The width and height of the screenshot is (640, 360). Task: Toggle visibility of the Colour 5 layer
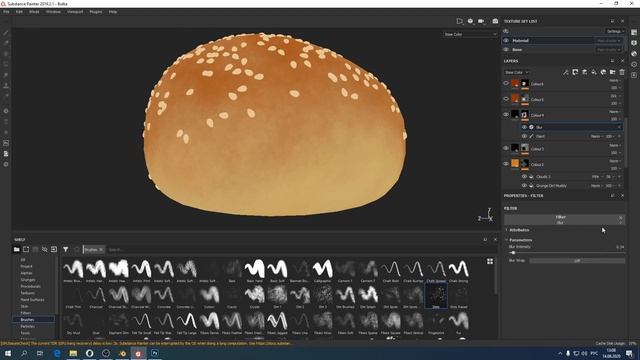pyautogui.click(x=506, y=99)
